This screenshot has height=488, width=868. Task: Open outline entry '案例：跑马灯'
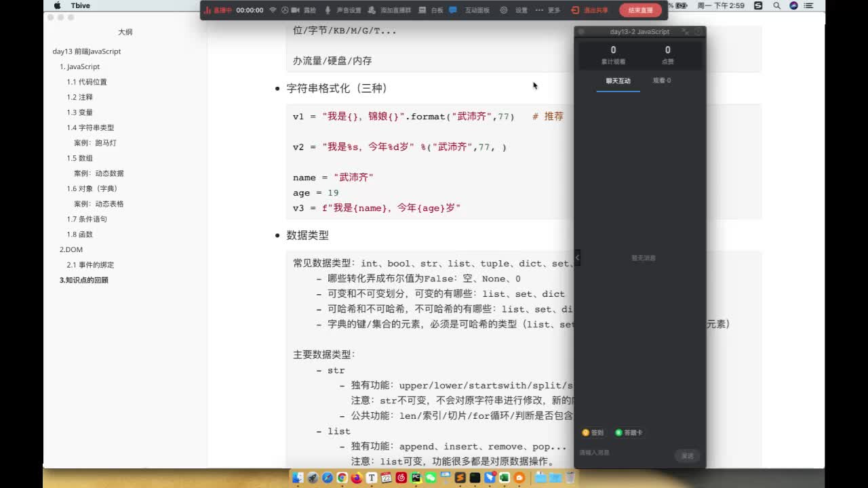coord(95,143)
